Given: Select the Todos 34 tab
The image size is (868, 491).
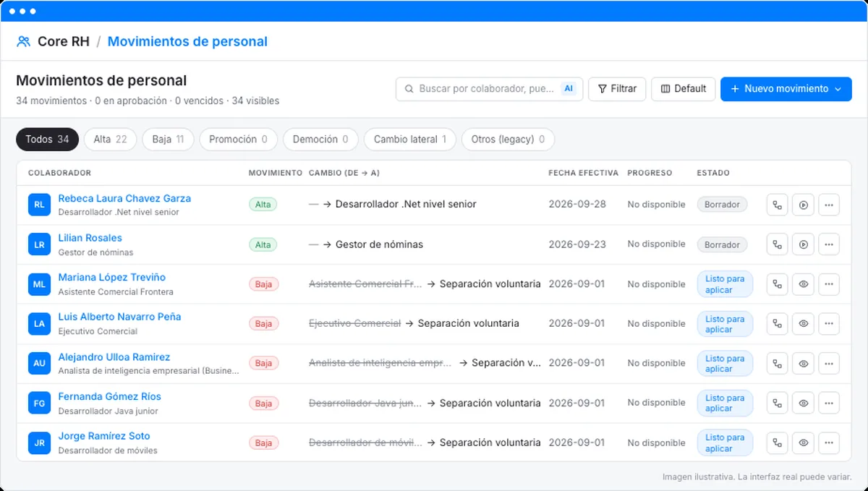Looking at the screenshot, I should (x=47, y=140).
